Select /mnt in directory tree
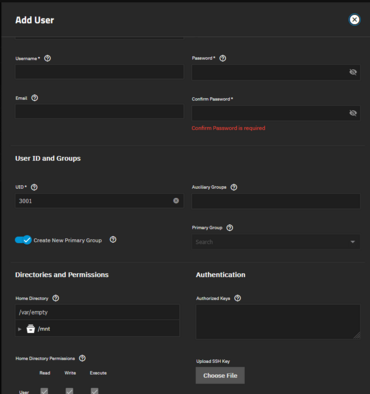This screenshot has width=370, height=394. pos(44,329)
